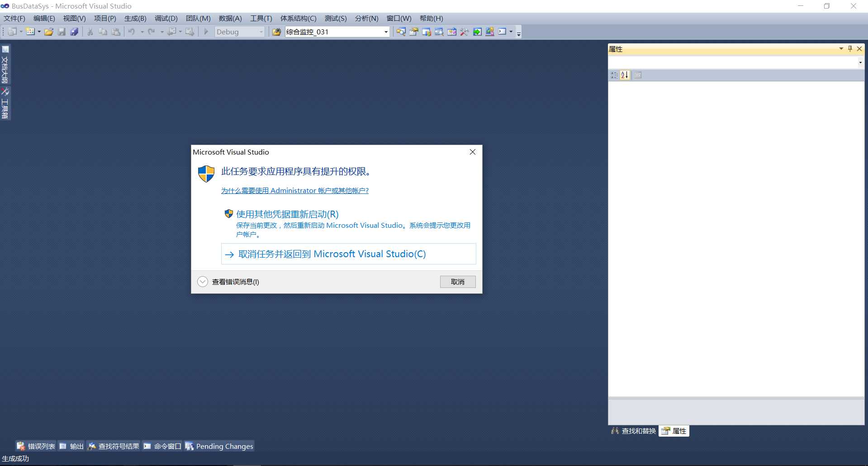This screenshot has width=868, height=466.
Task: Open the 工具箱 side tab
Action: 5,104
